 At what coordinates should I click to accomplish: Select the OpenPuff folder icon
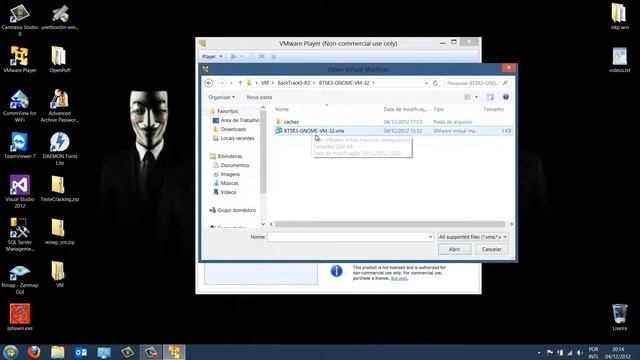pyautogui.click(x=60, y=60)
